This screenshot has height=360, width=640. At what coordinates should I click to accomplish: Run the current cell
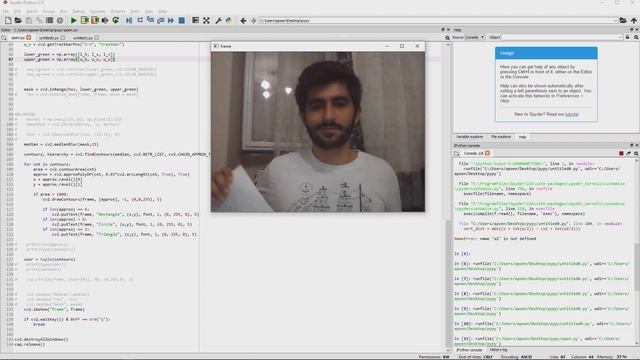coord(84,20)
